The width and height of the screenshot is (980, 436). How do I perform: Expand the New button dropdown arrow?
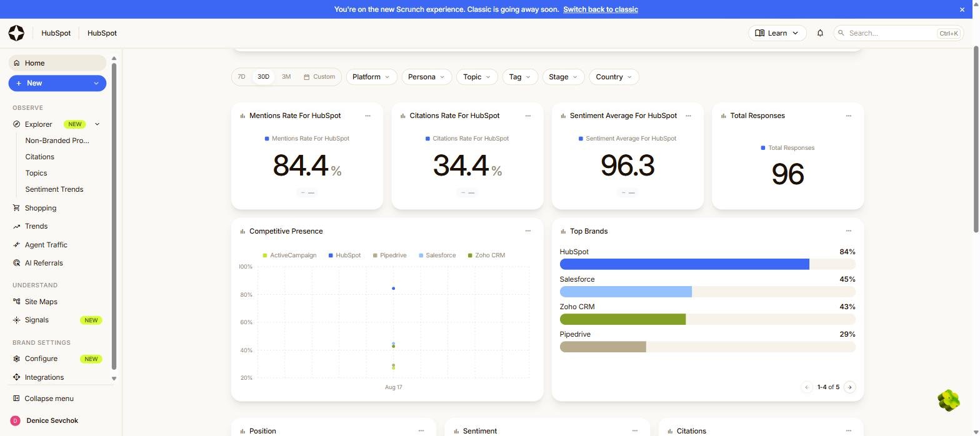pos(96,83)
